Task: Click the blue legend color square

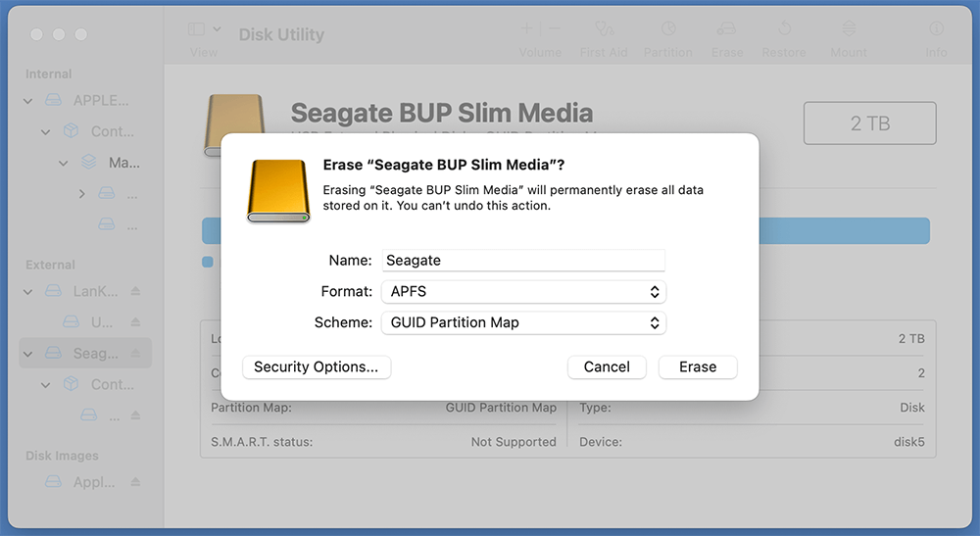Action: (208, 262)
